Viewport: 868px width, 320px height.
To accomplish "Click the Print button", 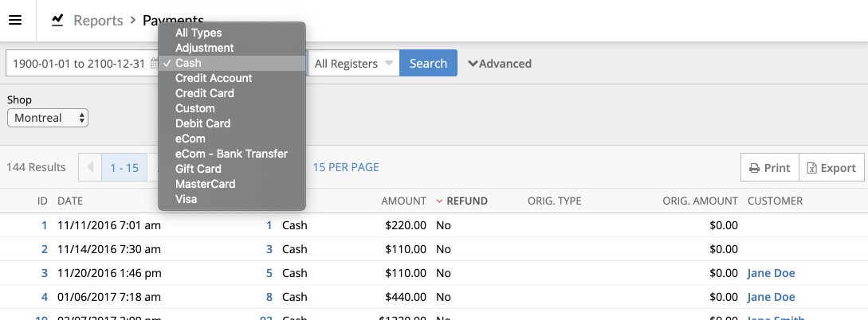I will pyautogui.click(x=770, y=167).
